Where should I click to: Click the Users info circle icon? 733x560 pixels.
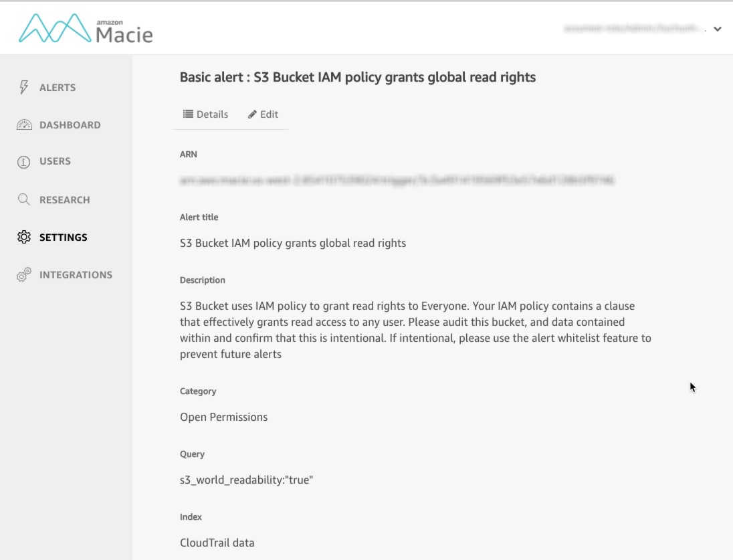tap(23, 162)
